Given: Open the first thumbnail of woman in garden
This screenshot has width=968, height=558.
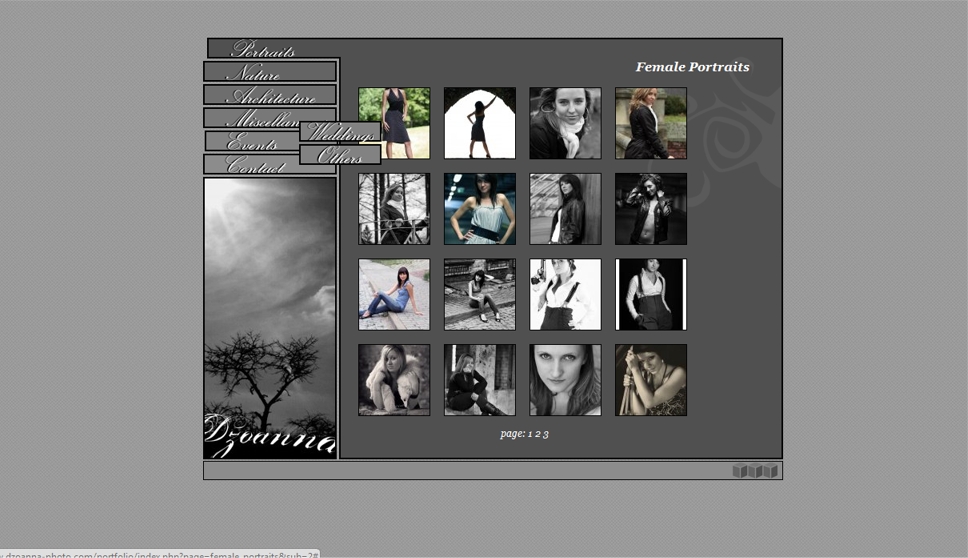Looking at the screenshot, I should [394, 123].
